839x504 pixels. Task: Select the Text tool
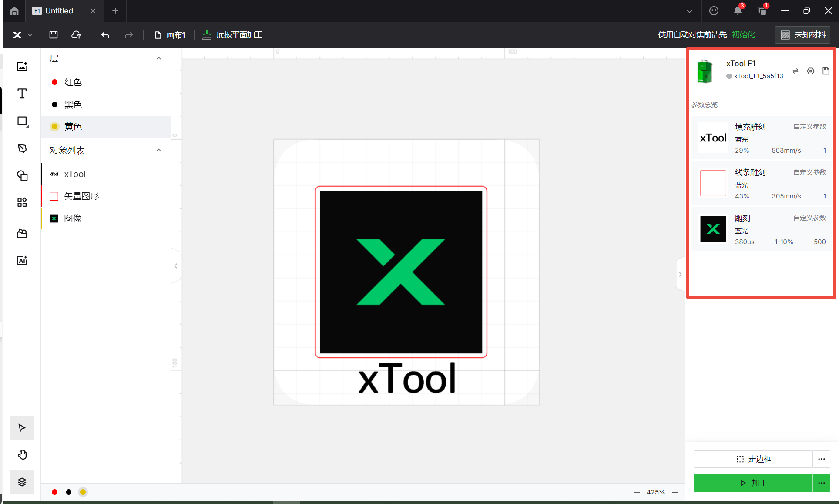22,94
